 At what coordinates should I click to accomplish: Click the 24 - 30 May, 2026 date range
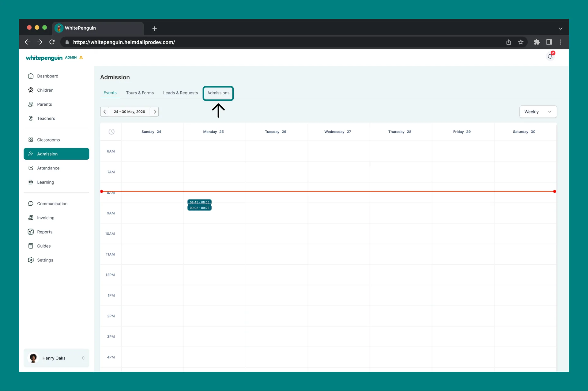click(x=129, y=112)
